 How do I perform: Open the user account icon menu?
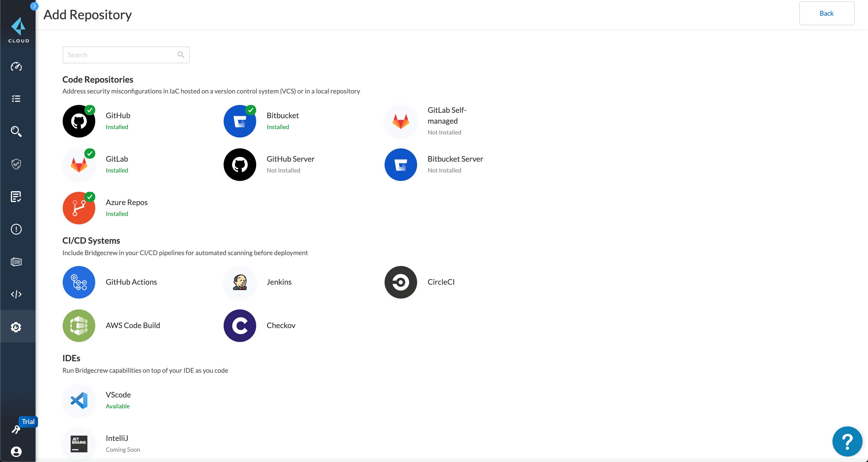point(16,451)
